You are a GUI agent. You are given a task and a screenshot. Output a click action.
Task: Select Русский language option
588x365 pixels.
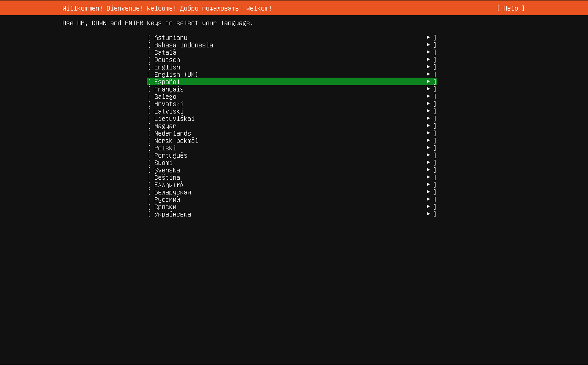(x=292, y=200)
